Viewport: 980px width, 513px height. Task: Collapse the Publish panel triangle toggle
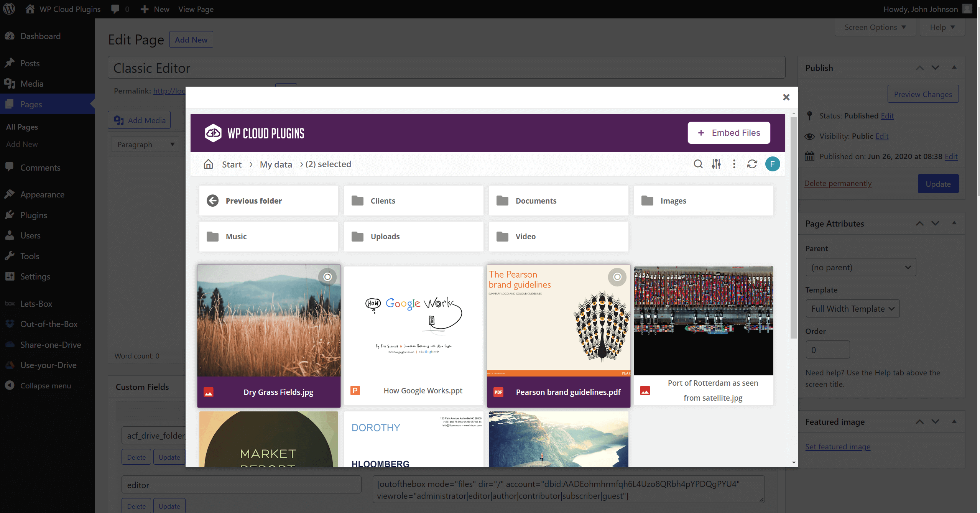[954, 67]
